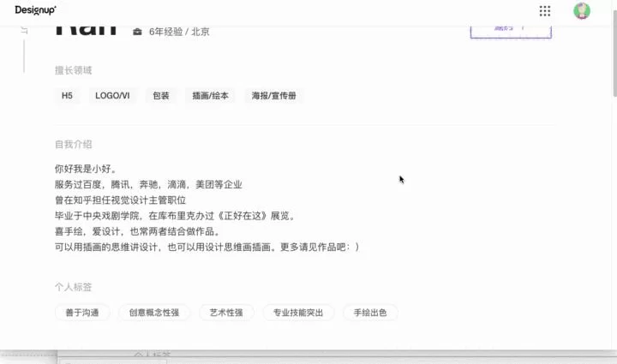Click the briefcase experience icon
The image size is (617, 364).
pyautogui.click(x=137, y=32)
